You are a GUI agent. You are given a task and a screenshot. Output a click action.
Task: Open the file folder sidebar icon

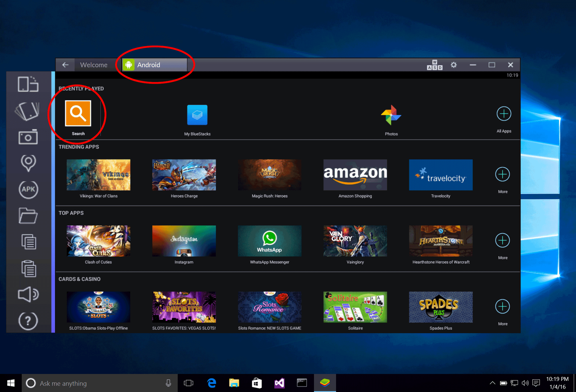click(x=28, y=216)
